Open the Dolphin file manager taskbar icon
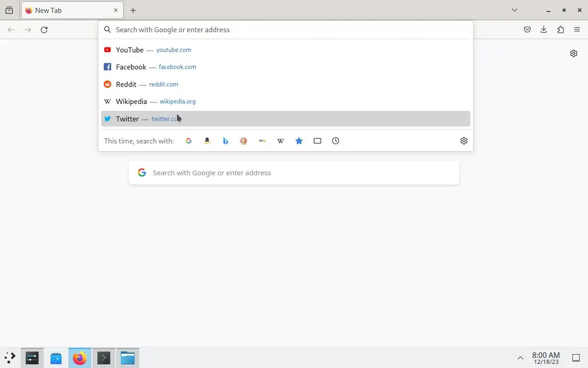The image size is (588, 368). coord(128,357)
